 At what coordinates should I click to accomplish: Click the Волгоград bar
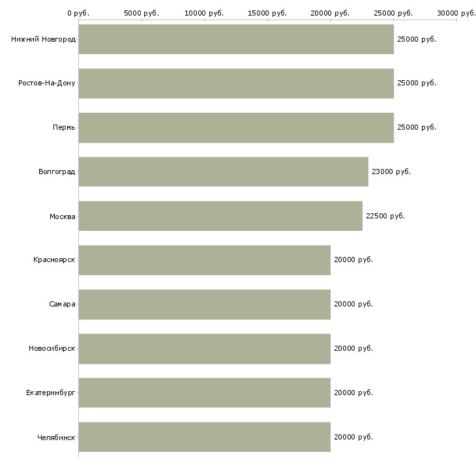[223, 171]
